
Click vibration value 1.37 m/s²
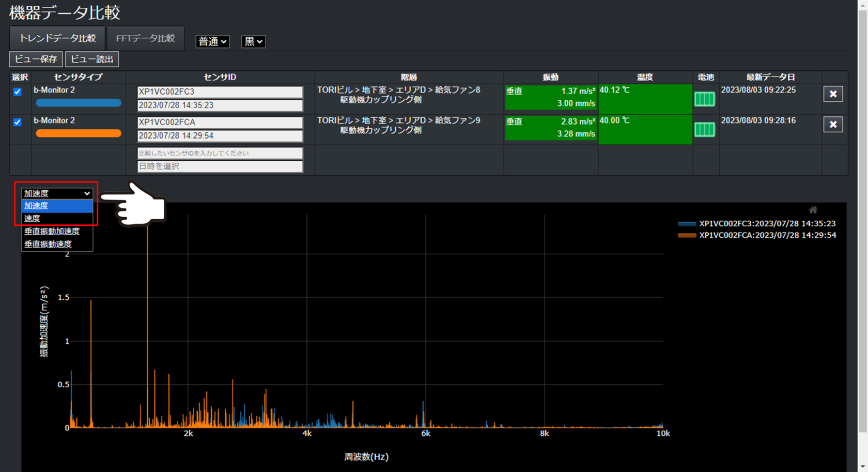[578, 91]
